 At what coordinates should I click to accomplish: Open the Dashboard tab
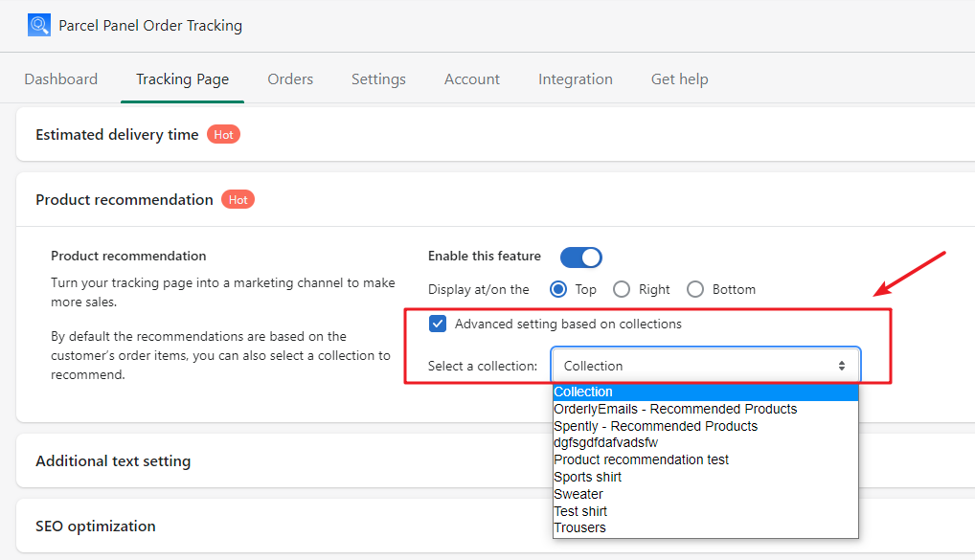point(61,78)
